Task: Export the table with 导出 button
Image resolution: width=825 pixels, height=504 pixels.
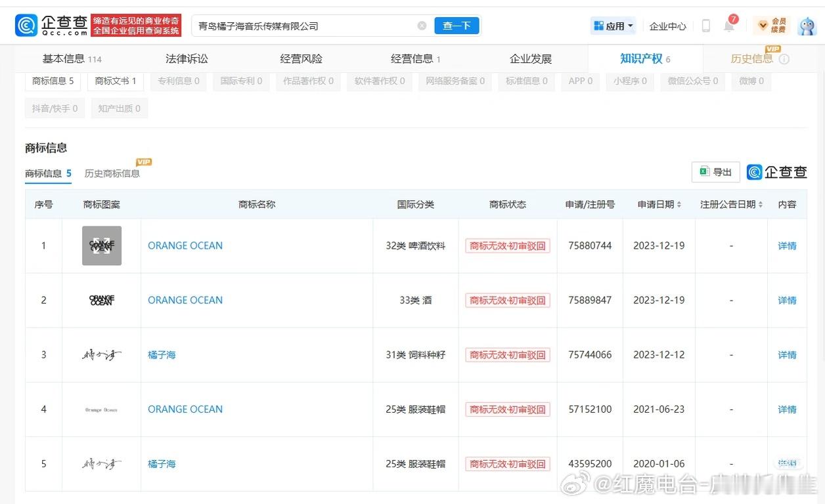Action: pos(715,172)
